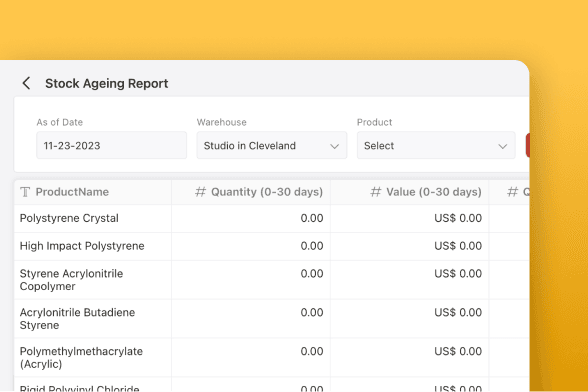Screen dimensions: 588x392
Task: Expand the Product Select dropdown
Action: (x=436, y=145)
